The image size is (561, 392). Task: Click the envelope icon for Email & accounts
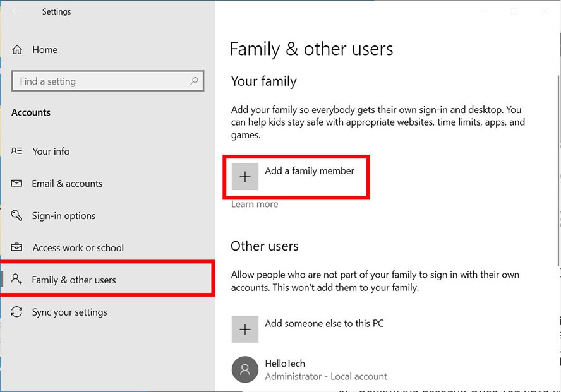coord(17,184)
